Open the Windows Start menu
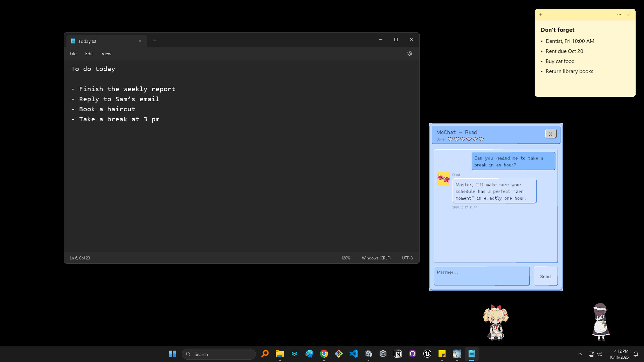The height and width of the screenshot is (362, 644). pos(172,354)
